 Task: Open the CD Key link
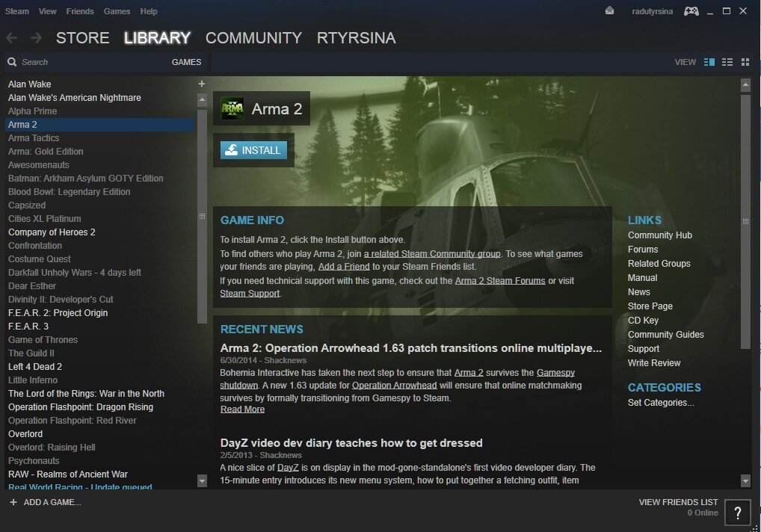click(643, 320)
